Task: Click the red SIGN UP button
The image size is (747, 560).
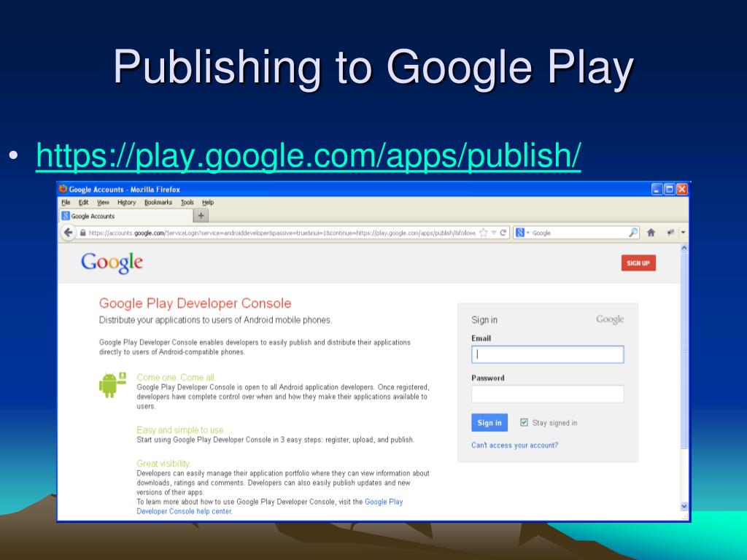Action: 638,262
